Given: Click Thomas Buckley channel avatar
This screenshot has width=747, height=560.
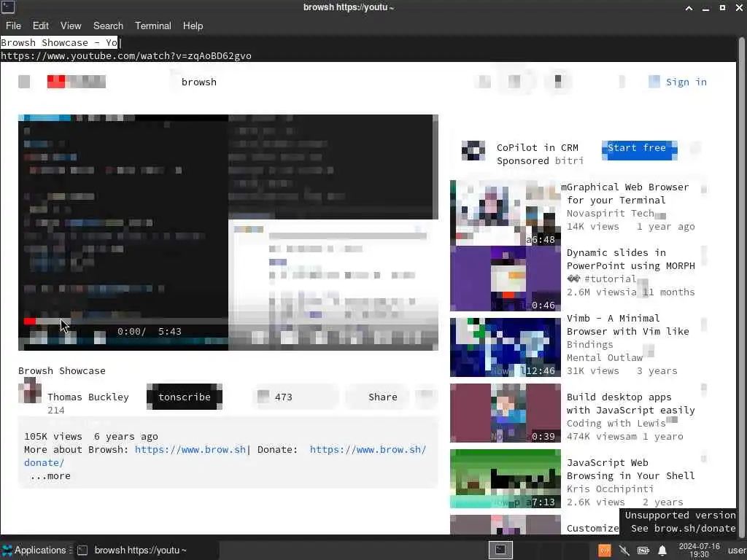Looking at the screenshot, I should pyautogui.click(x=29, y=391).
